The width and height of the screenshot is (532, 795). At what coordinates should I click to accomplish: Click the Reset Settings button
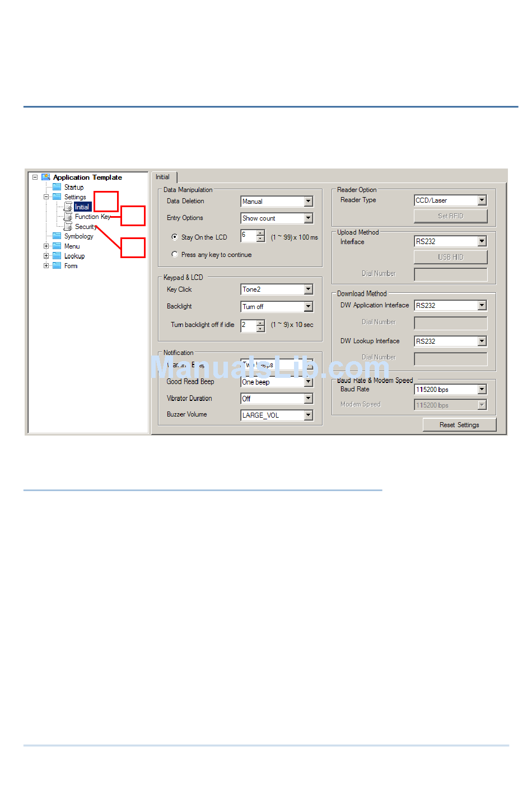459,425
